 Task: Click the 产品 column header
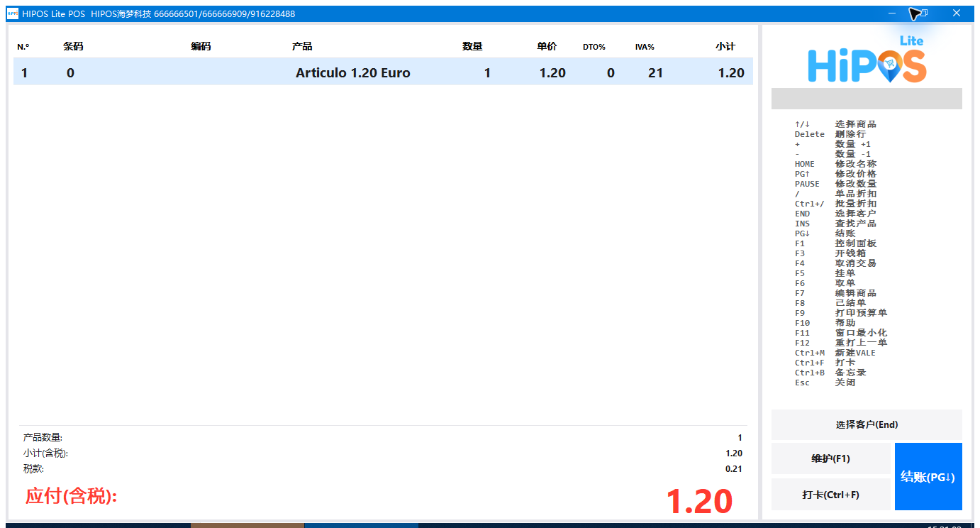pos(302,47)
